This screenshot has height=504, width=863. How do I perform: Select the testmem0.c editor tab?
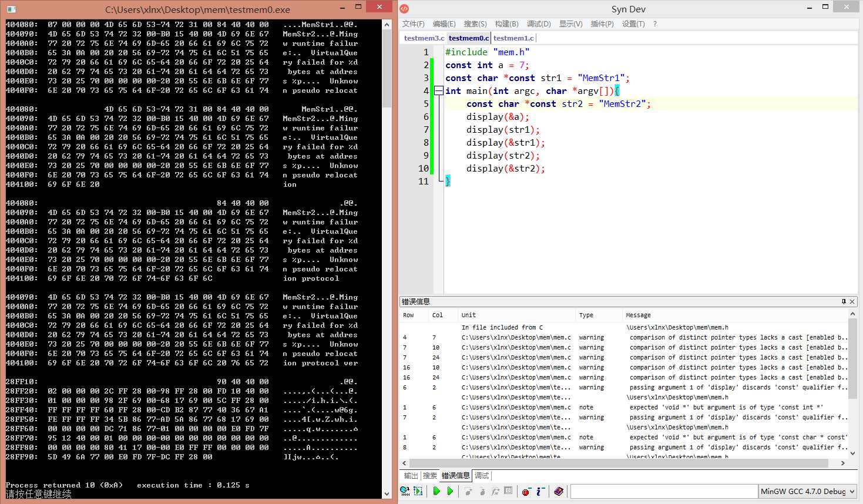click(468, 38)
